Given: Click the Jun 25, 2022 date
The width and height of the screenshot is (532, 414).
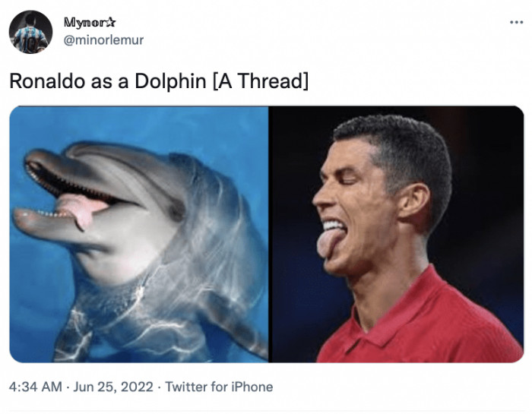Looking at the screenshot, I should click(113, 387).
